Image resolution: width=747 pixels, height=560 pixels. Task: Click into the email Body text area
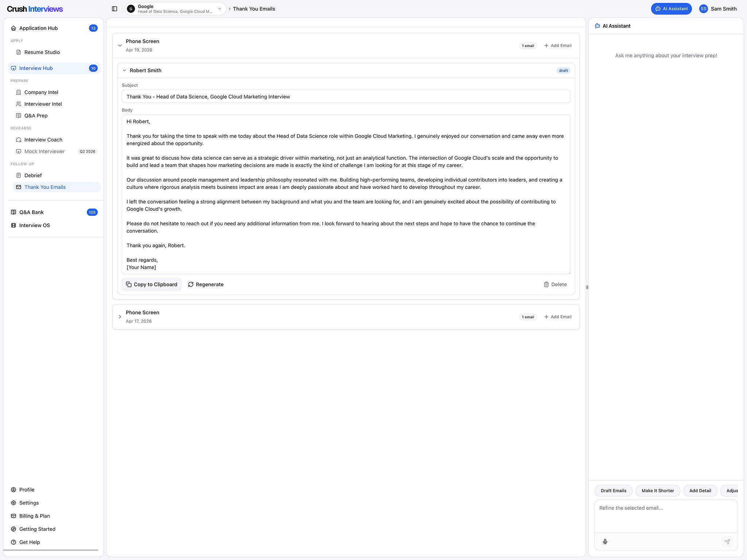346,194
